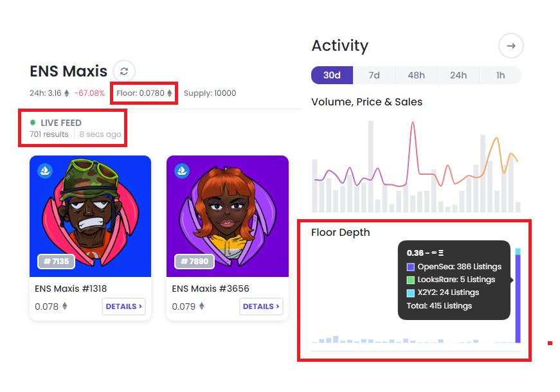Click the ENS Maxis #3656 title
This screenshot has height=392, width=560.
pyautogui.click(x=211, y=289)
